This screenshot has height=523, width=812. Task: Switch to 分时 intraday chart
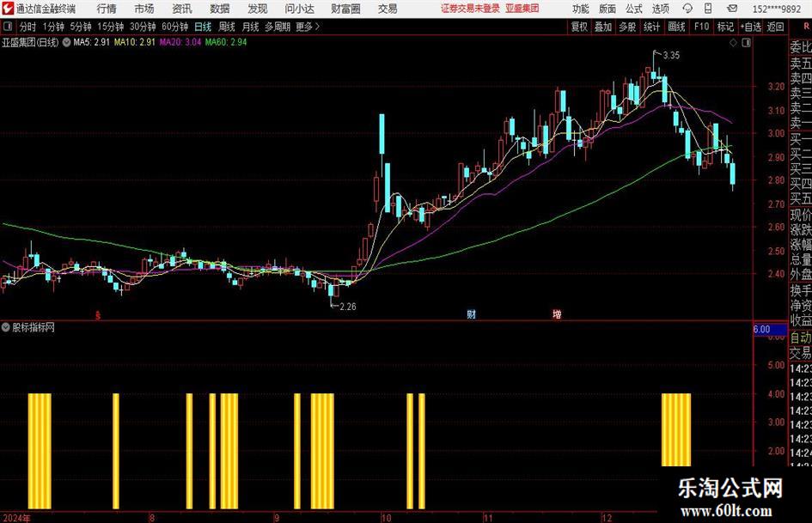pyautogui.click(x=28, y=27)
